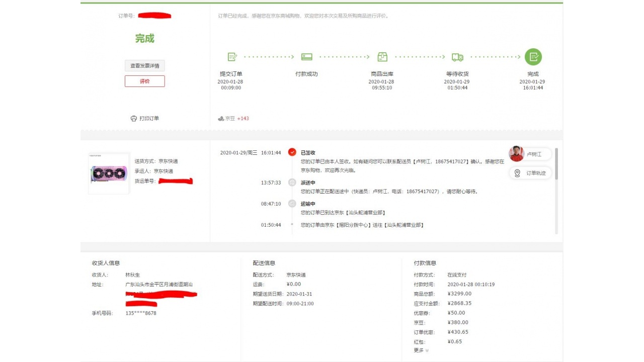Click the total goods amount ¥3299.00

(x=459, y=294)
